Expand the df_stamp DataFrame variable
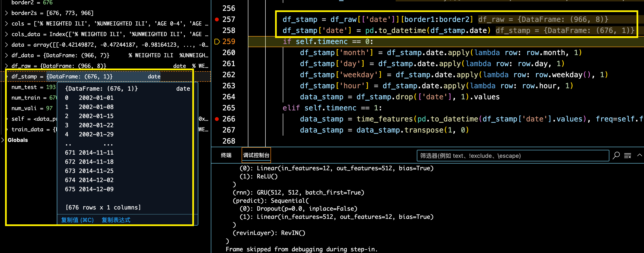Screen dimensions: 644x253 [7, 76]
